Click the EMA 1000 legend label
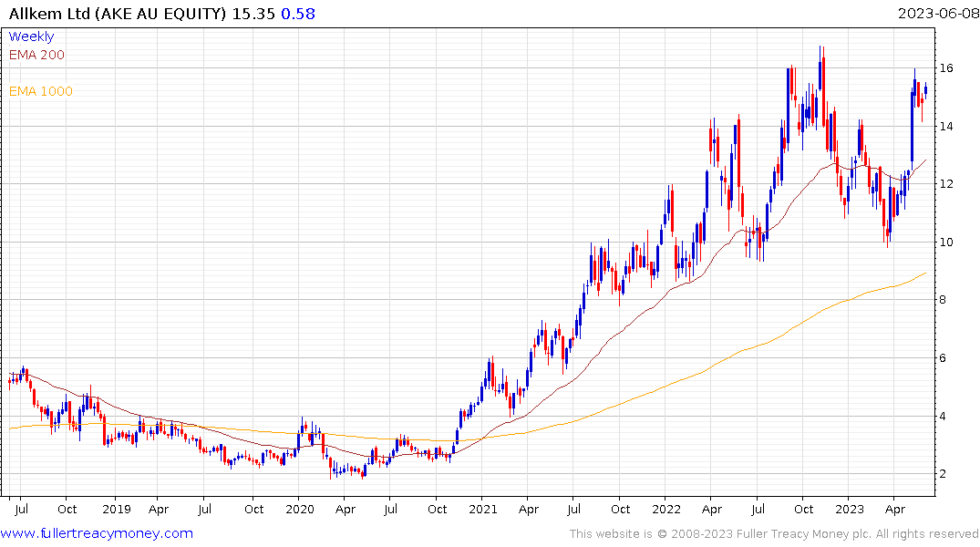 (x=41, y=91)
